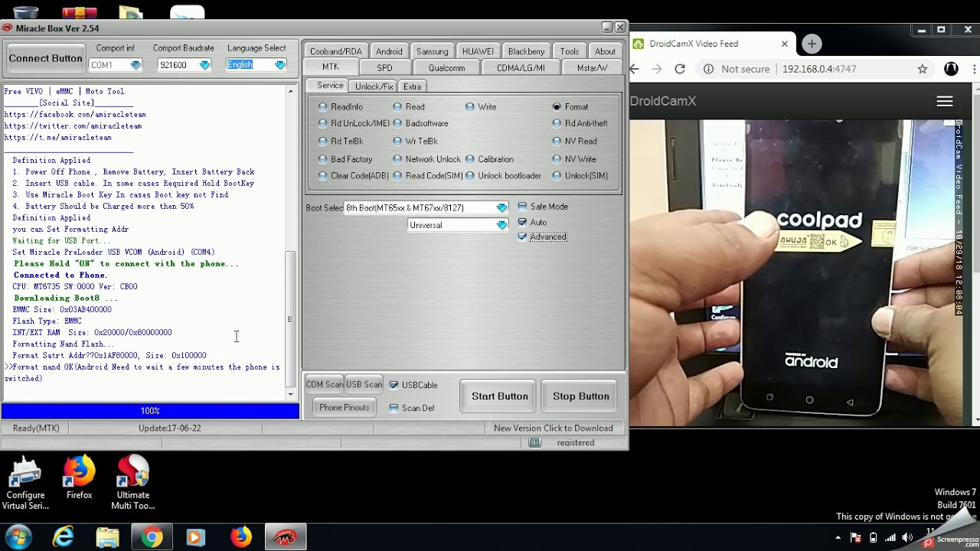Toggle the USBCable checkbox
Screen dimensions: 980x551
pyautogui.click(x=394, y=385)
